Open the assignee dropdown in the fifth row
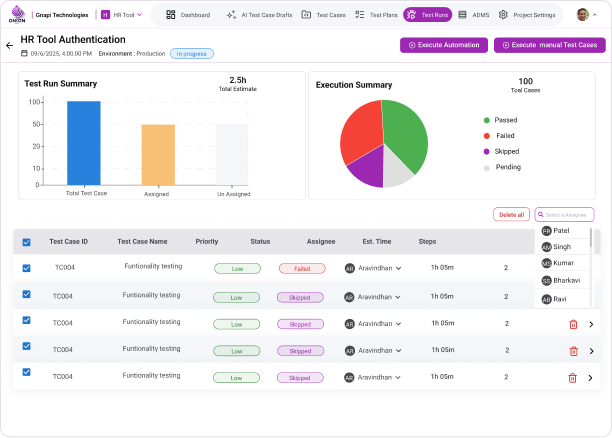This screenshot has width=612, height=438. tap(398, 377)
